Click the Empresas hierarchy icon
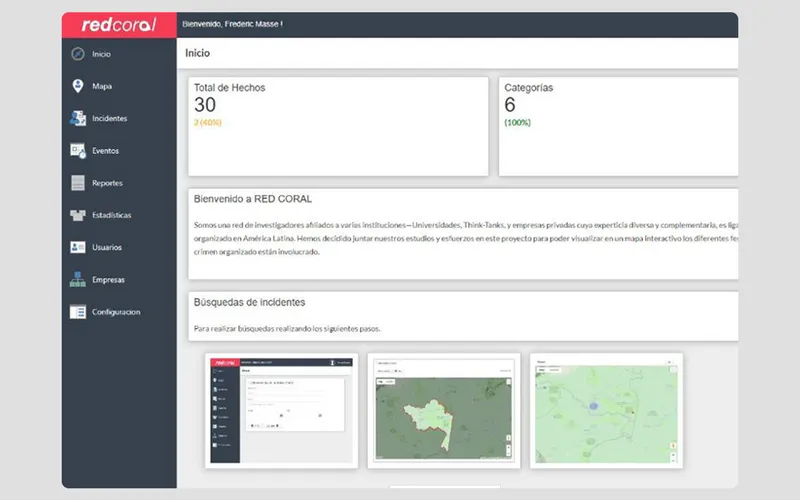This screenshot has width=800, height=500. tap(78, 280)
